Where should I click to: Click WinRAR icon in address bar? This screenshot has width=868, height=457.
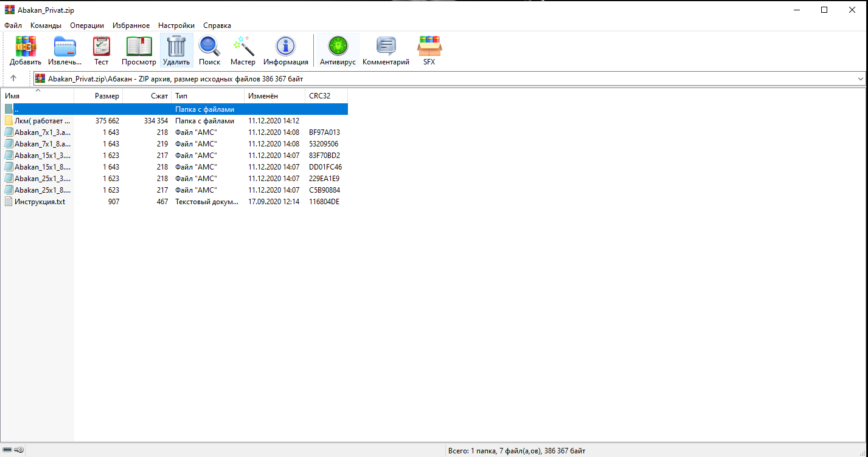click(x=40, y=78)
